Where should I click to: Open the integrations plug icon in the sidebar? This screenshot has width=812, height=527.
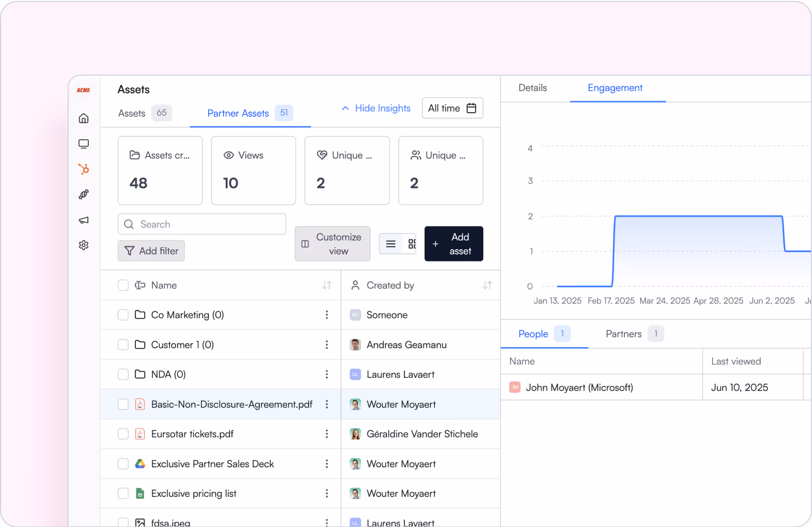(x=84, y=195)
